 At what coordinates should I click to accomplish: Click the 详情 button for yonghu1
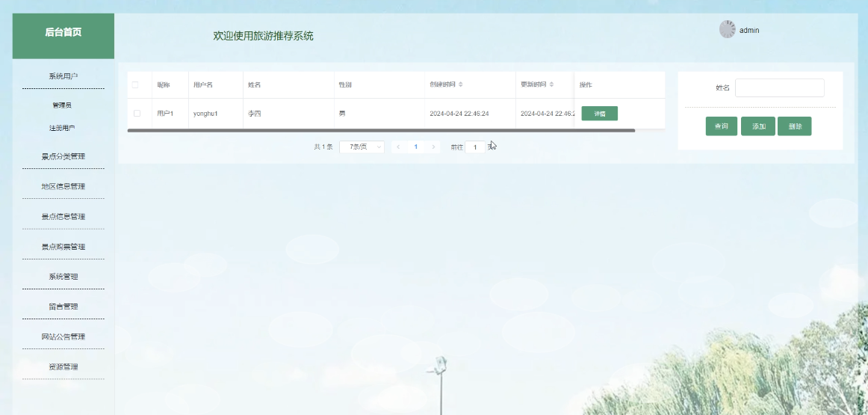tap(600, 114)
